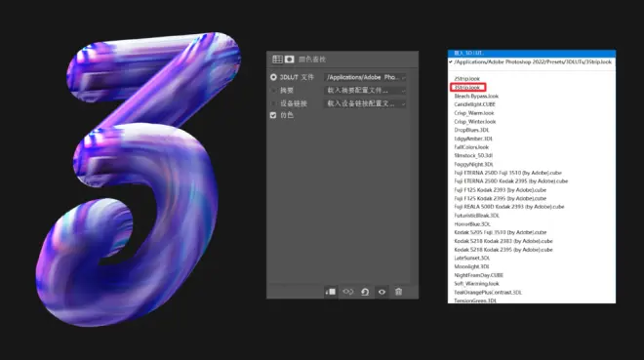This screenshot has width=644, height=360.
Task: Click the view previous state icon
Action: coord(348,292)
